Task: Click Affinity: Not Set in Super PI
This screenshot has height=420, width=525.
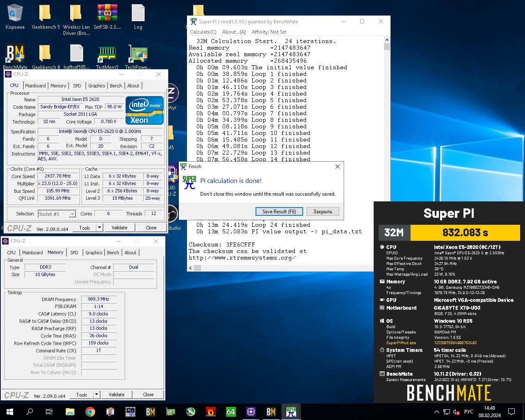Action: coord(269,32)
